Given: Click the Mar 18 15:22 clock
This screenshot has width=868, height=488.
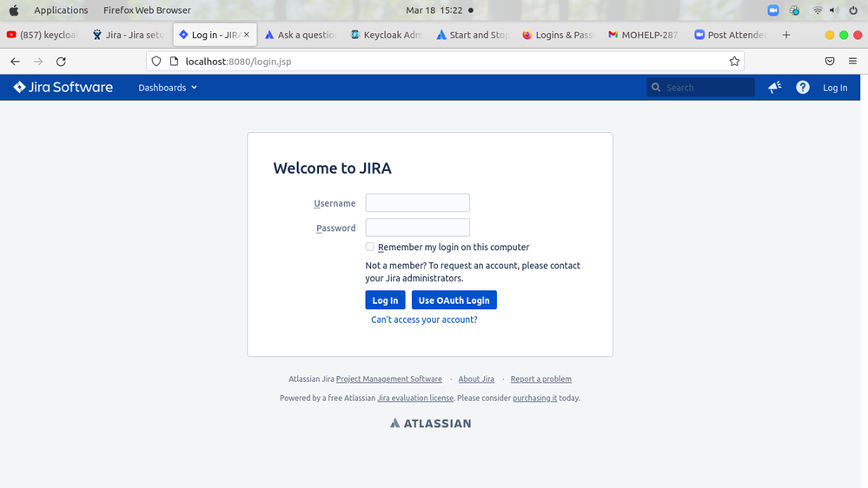Looking at the screenshot, I should [x=434, y=10].
